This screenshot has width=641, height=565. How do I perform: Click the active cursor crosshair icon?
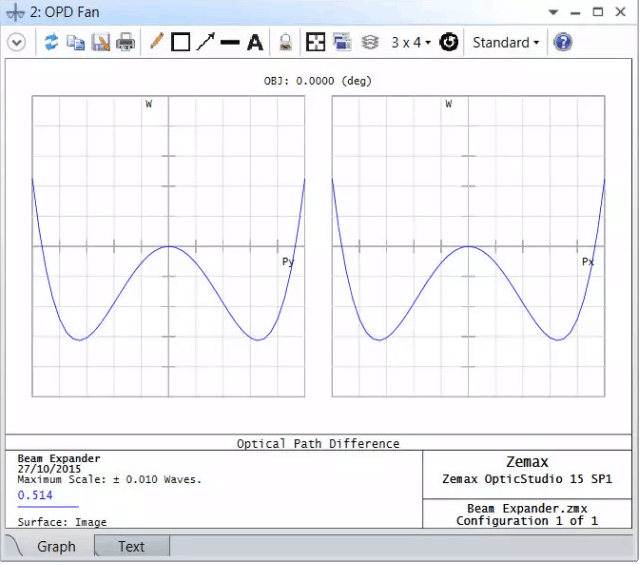[x=315, y=42]
